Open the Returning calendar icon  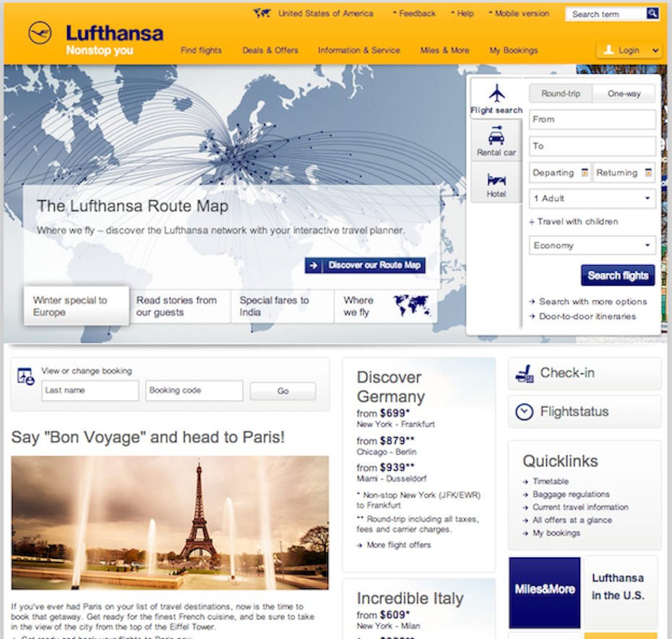coord(648,173)
